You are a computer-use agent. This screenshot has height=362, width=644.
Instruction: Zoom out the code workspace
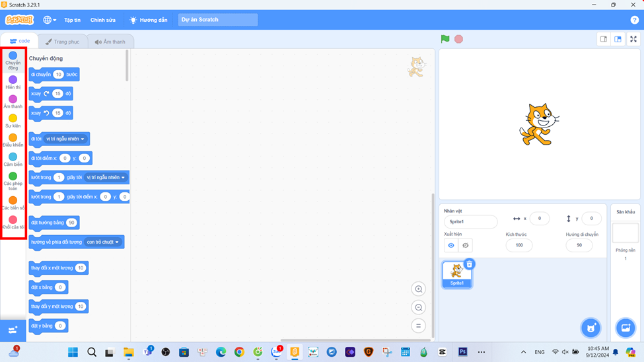click(419, 307)
